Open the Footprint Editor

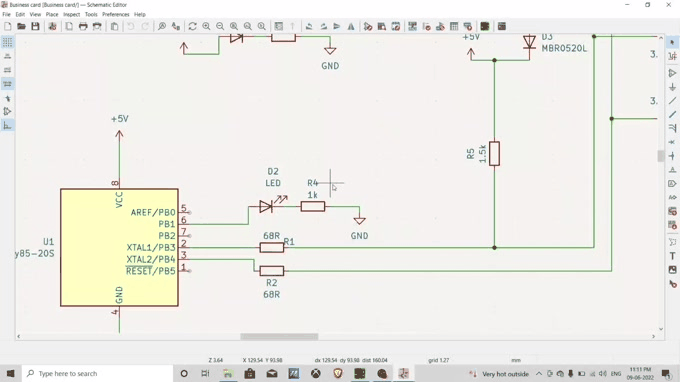coord(396,26)
